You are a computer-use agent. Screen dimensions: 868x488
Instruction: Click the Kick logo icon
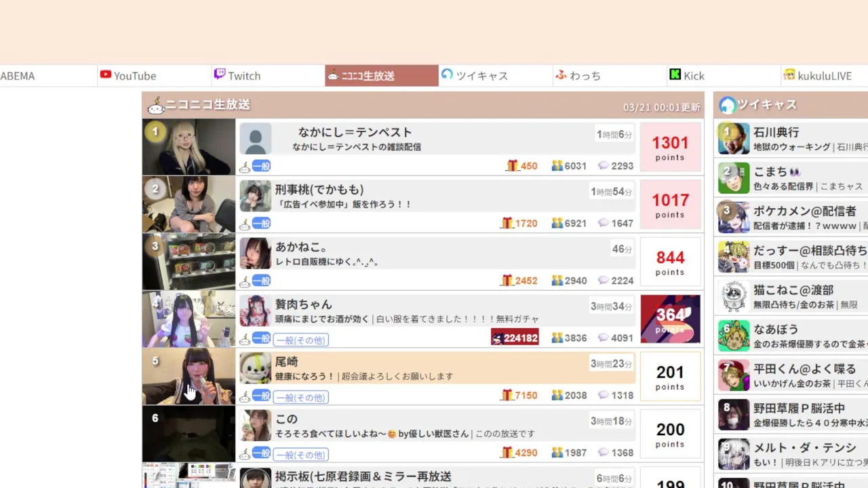(675, 75)
